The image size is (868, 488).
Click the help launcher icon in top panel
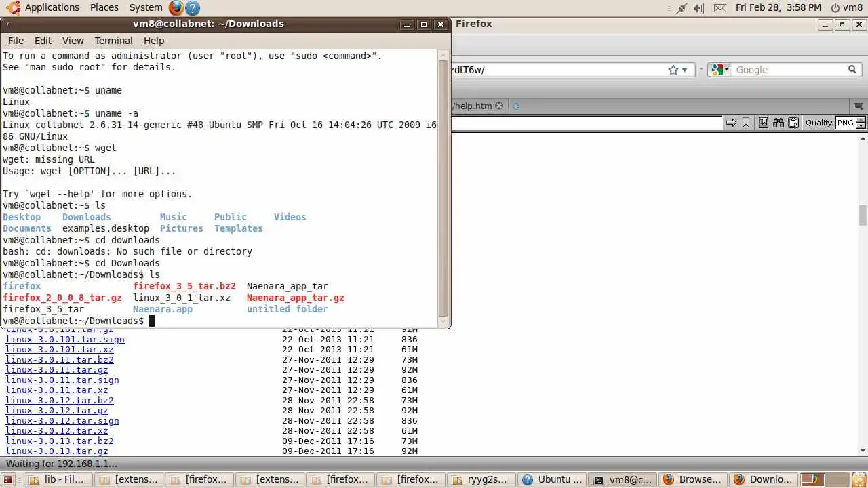(x=193, y=8)
